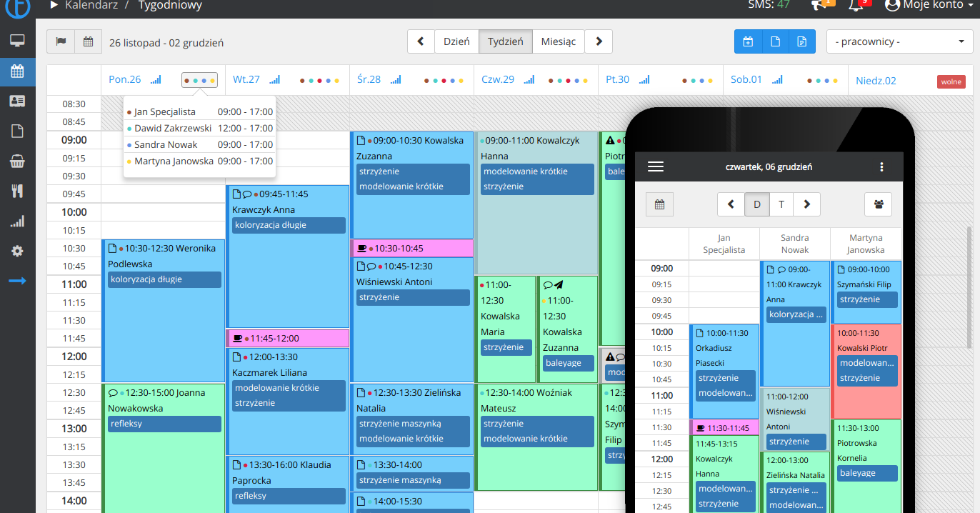Click the blue blank document button

click(x=775, y=41)
